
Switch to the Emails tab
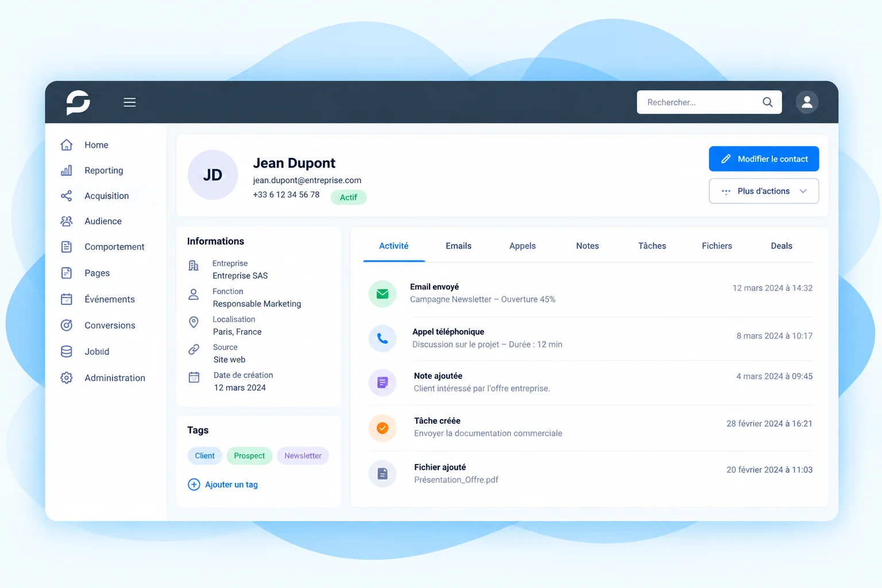click(458, 246)
